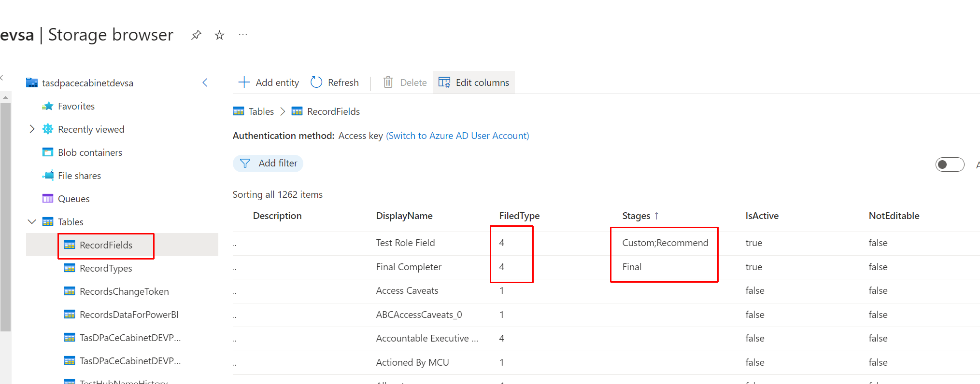Switch to Azure AD User Account

457,136
